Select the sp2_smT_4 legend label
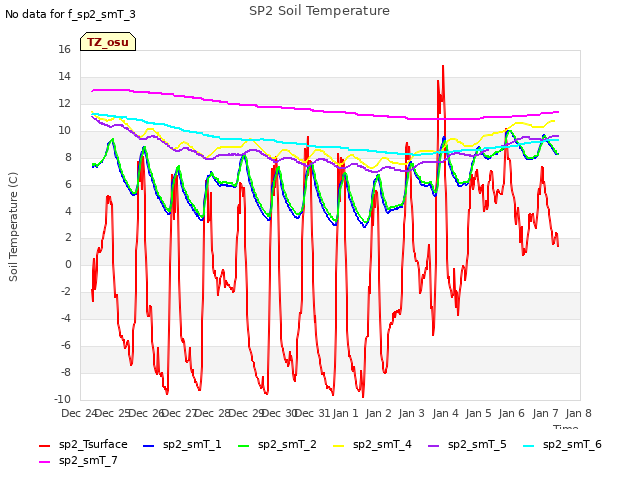The width and height of the screenshot is (640, 480). click(382, 444)
